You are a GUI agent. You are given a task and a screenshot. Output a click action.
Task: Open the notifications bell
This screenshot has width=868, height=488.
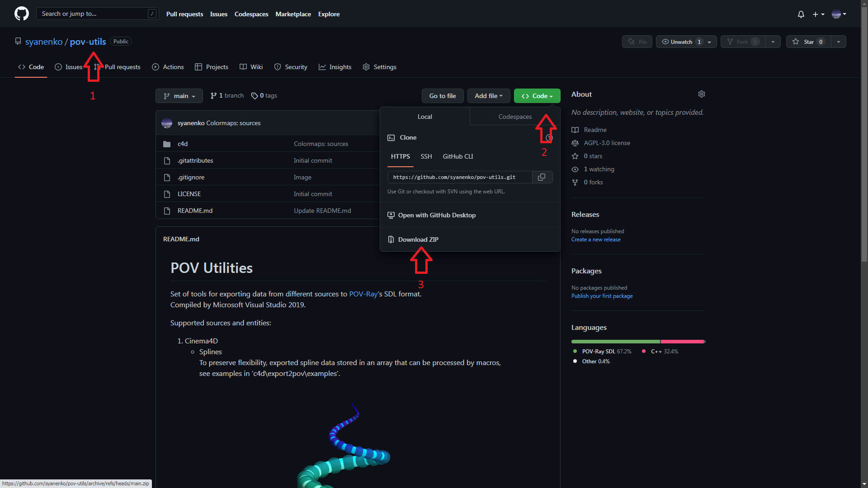[x=801, y=14]
